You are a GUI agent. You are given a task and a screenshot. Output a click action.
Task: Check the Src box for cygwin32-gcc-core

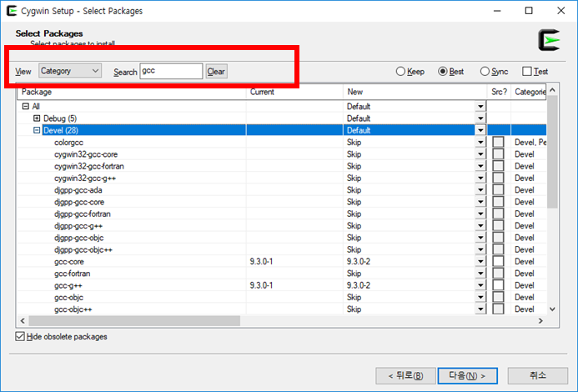(x=498, y=154)
